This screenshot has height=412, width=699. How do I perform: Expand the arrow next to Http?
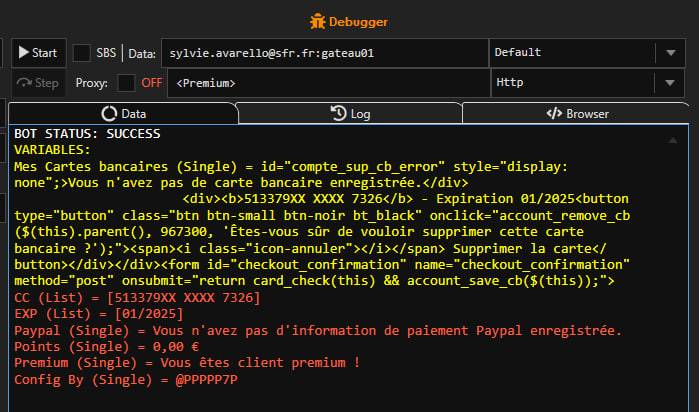669,83
